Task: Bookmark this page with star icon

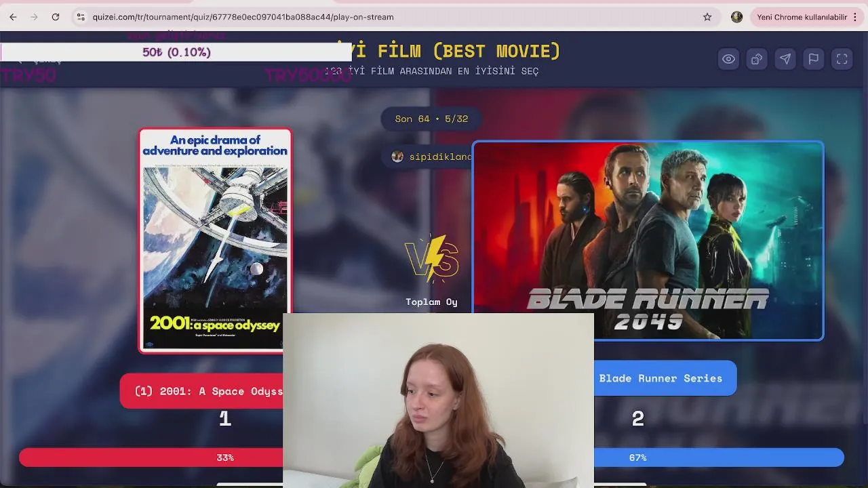Action: [707, 17]
